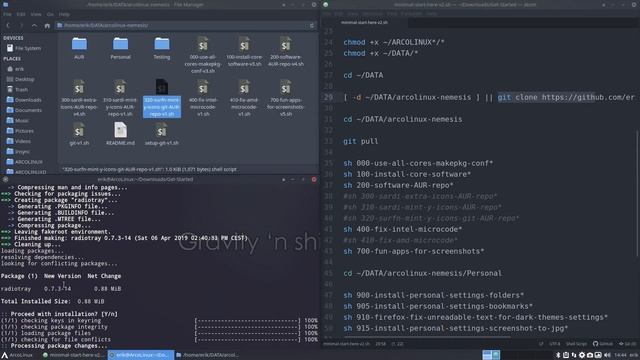Click 'cd ~/DATA' line in Atom editor
Image resolution: width=640 pixels, height=360 pixels.
coord(363,75)
